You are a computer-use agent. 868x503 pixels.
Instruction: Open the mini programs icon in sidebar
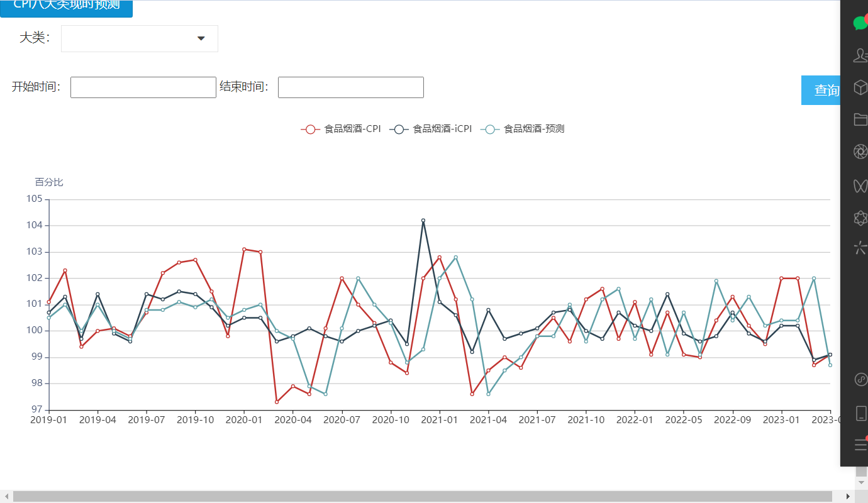(x=861, y=379)
